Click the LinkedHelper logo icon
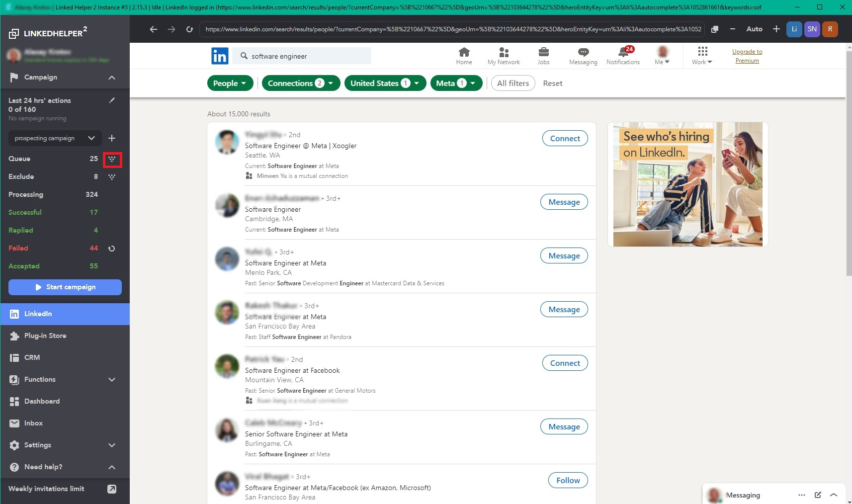This screenshot has height=504, width=852. 14,33
